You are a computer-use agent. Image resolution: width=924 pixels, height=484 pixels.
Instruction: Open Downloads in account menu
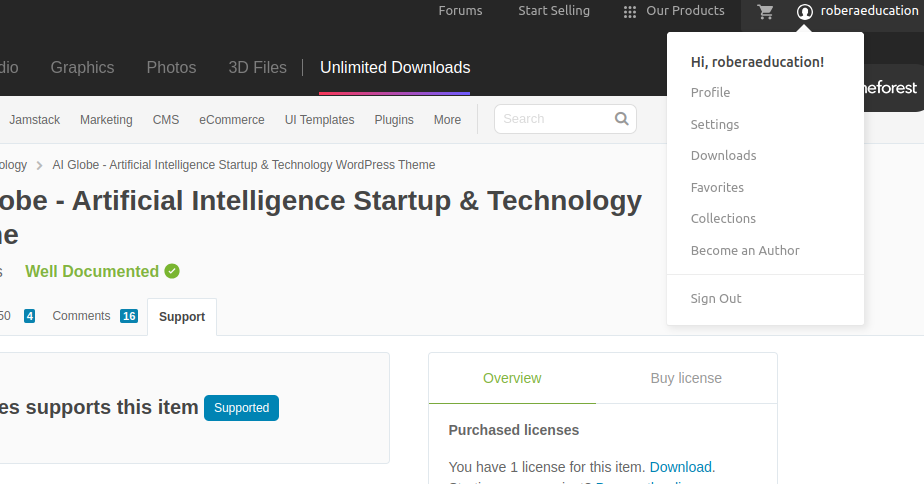point(723,156)
